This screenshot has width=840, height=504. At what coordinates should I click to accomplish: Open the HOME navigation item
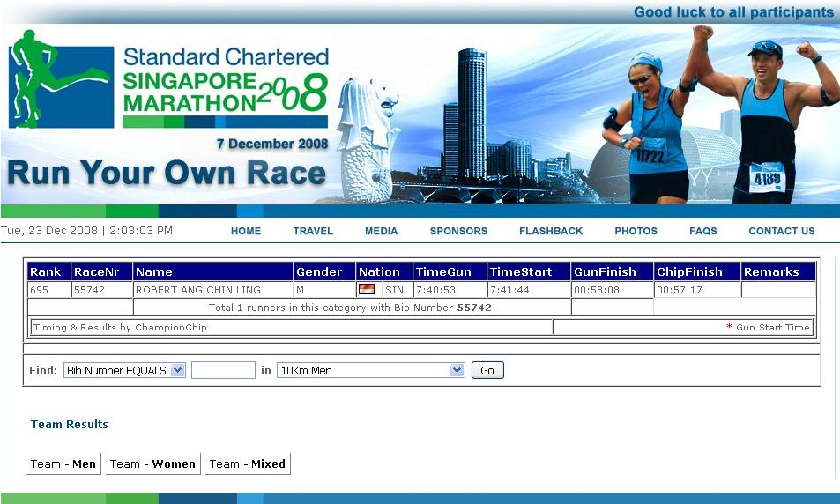(246, 231)
